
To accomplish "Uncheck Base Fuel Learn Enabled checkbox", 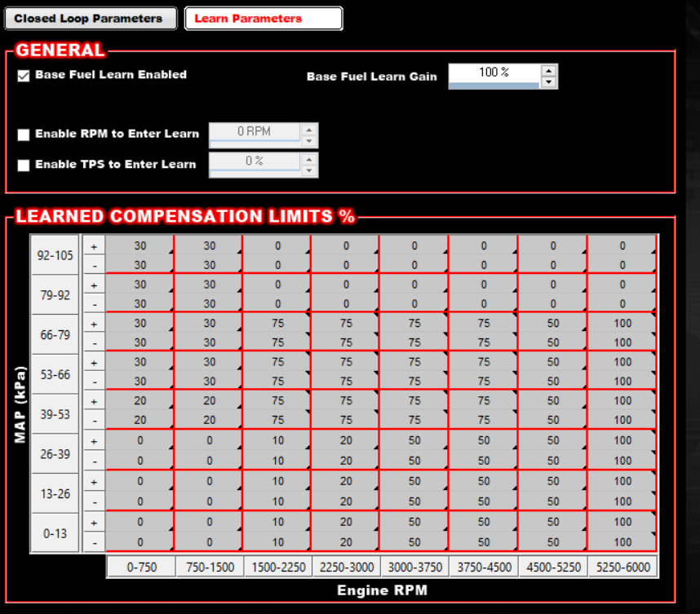I will [x=24, y=75].
